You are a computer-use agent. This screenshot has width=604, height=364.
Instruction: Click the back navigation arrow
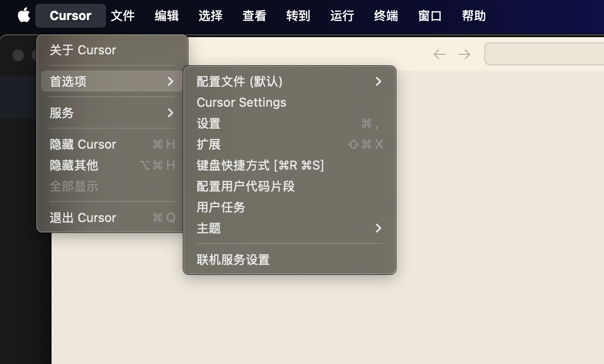439,54
